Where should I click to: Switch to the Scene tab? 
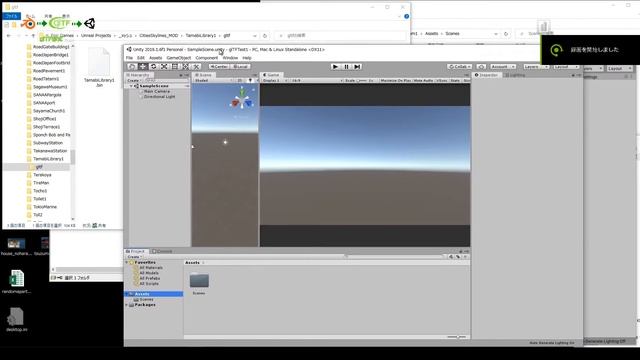click(x=203, y=75)
